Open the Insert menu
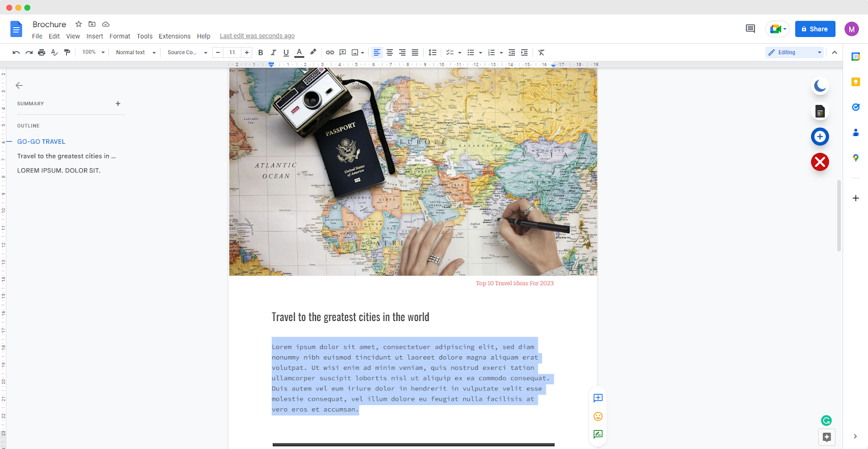This screenshot has width=868, height=449. 94,36
